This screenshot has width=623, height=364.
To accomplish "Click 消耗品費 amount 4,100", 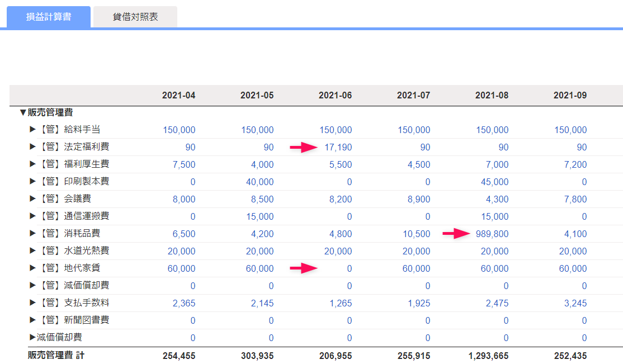I will point(575,234).
